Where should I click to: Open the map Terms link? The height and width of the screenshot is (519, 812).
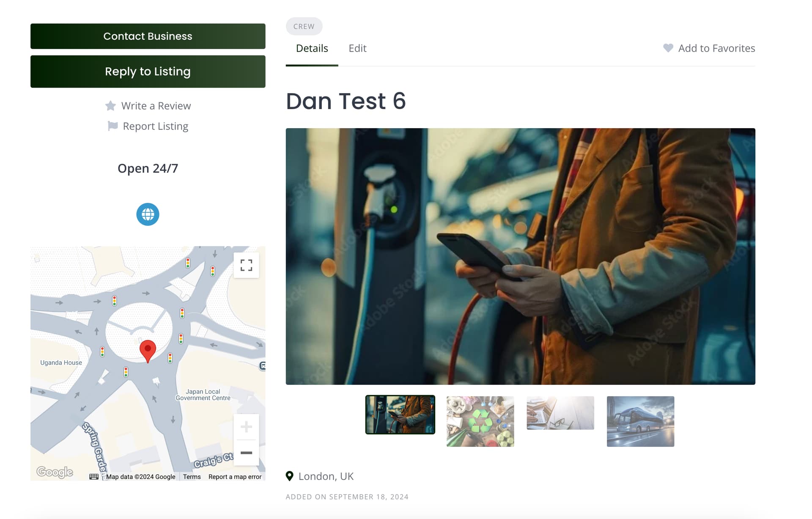(x=192, y=477)
